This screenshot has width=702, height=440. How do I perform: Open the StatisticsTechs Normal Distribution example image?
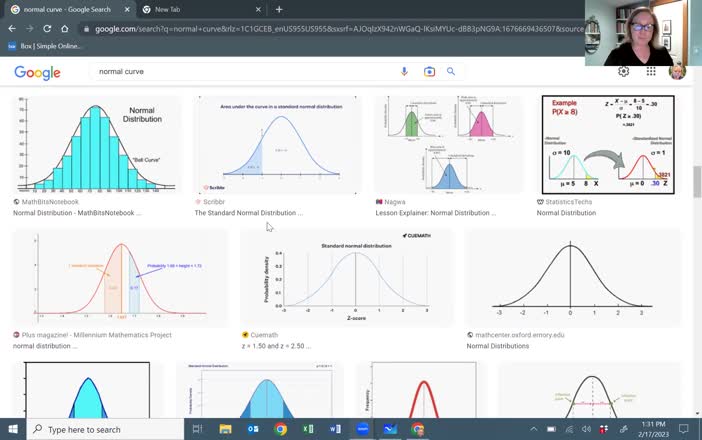coord(607,144)
